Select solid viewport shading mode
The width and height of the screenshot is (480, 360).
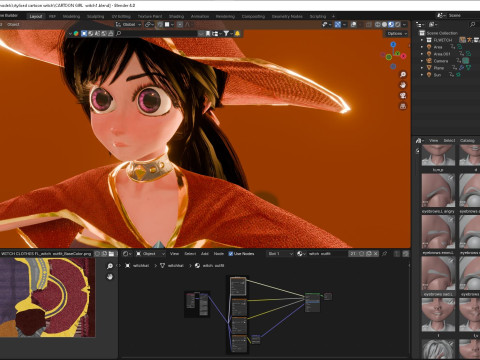click(384, 24)
